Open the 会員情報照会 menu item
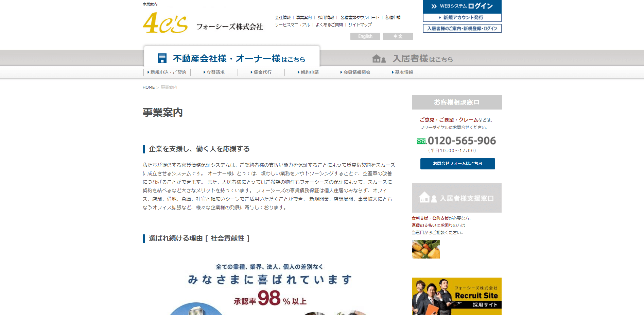644x315 pixels. point(355,72)
